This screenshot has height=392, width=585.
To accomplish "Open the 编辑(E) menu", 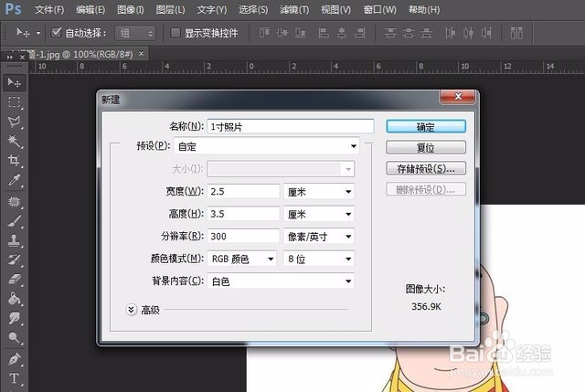I will (90, 9).
